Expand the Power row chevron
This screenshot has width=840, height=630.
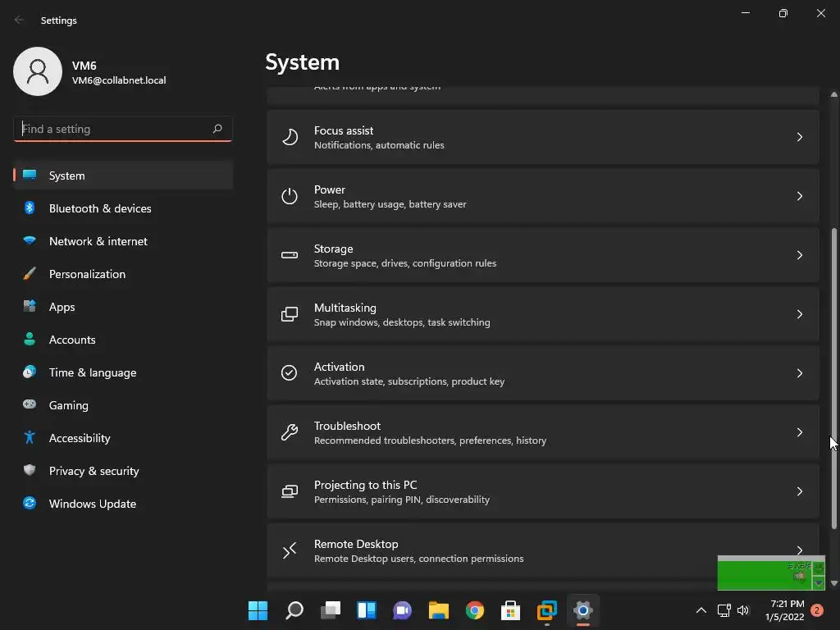[799, 196]
